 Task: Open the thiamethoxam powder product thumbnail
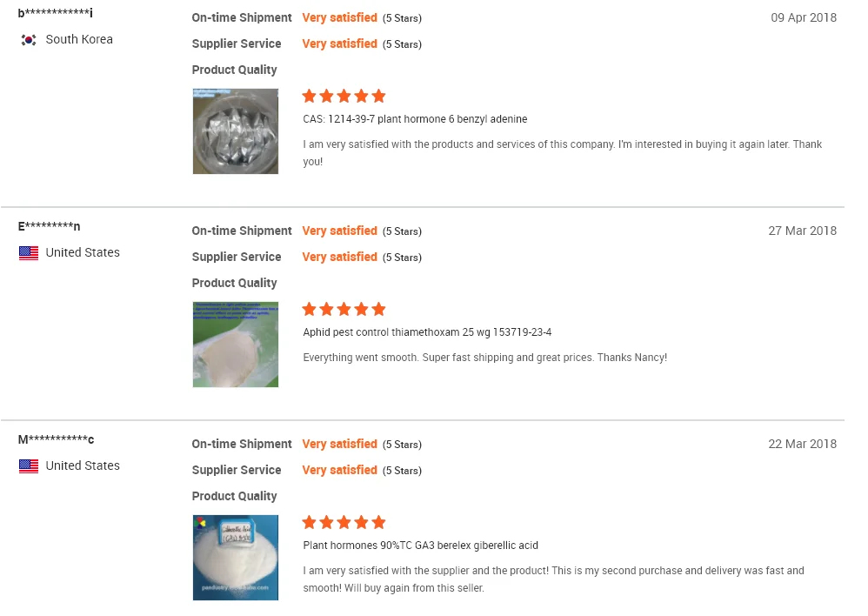pos(236,345)
